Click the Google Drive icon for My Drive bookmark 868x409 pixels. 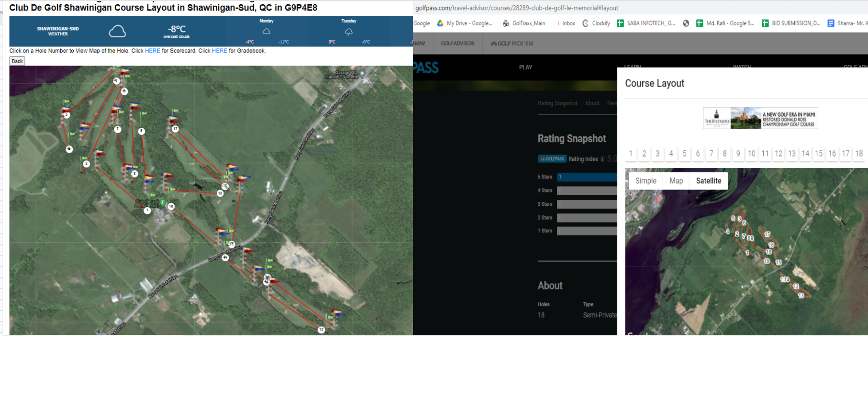440,23
